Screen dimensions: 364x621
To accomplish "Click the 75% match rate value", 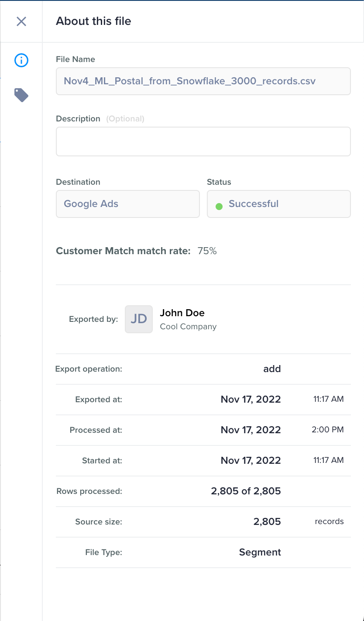I will tap(207, 251).
